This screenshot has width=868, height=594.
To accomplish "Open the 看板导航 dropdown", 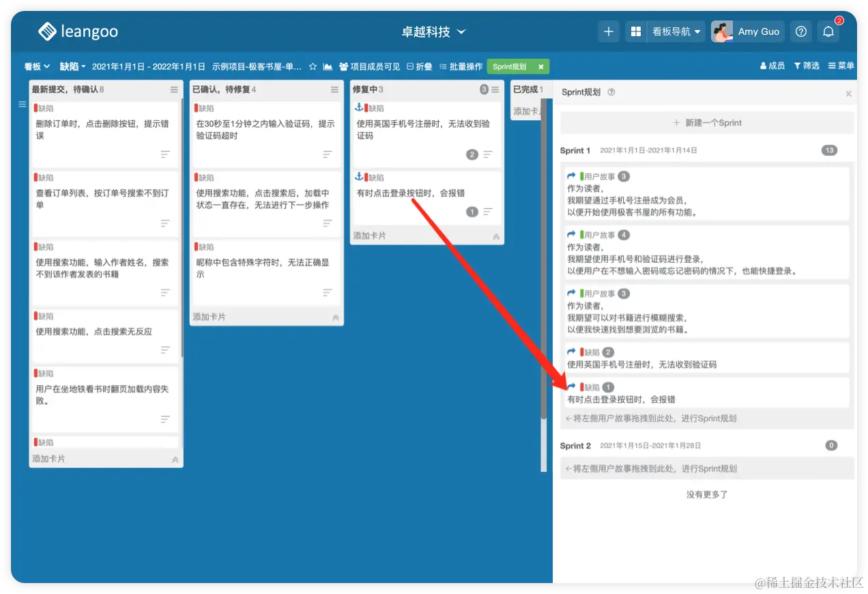I will pos(676,31).
